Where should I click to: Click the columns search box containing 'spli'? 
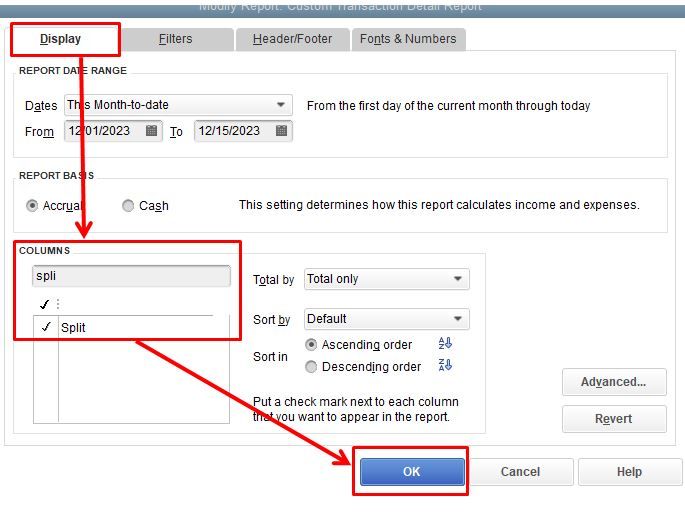click(131, 276)
